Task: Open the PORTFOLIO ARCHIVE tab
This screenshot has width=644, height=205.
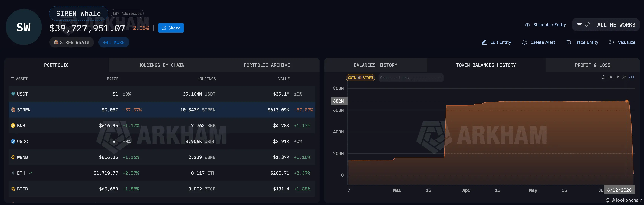Action: [x=267, y=65]
